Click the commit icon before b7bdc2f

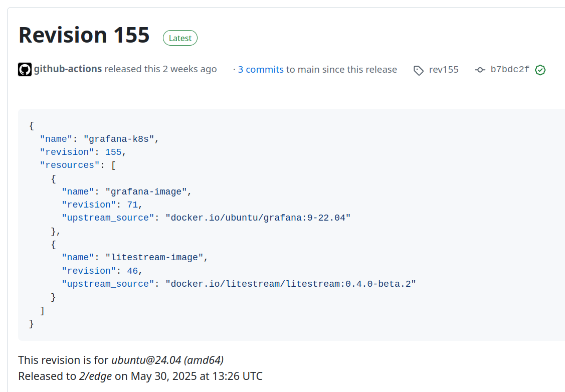(480, 70)
